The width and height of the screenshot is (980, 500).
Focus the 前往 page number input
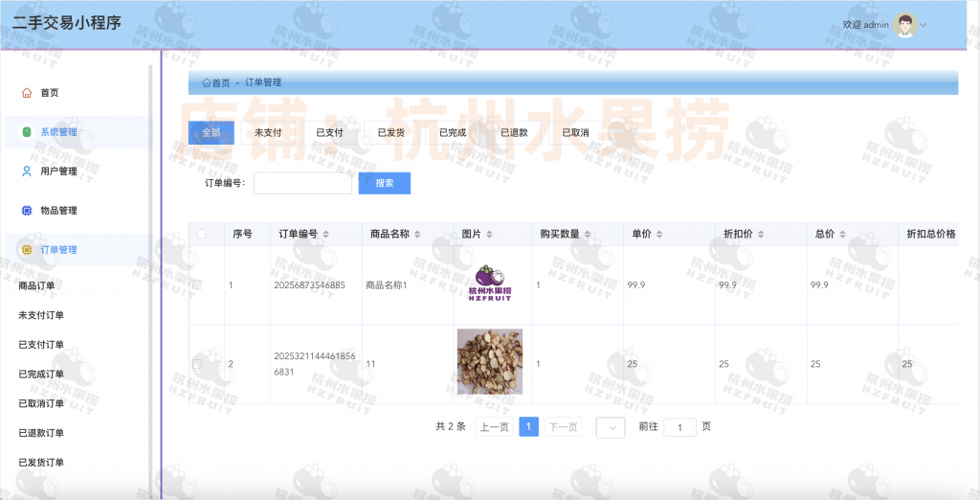click(680, 427)
